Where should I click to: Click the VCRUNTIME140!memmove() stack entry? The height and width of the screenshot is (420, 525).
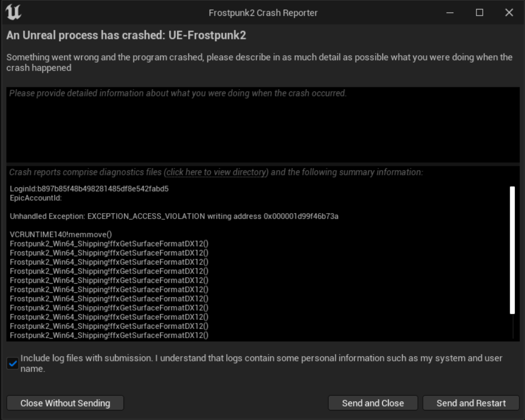[x=60, y=235]
